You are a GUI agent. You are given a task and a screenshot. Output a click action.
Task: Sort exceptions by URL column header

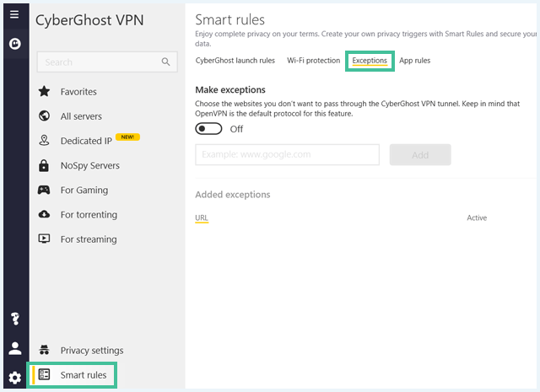coord(202,217)
